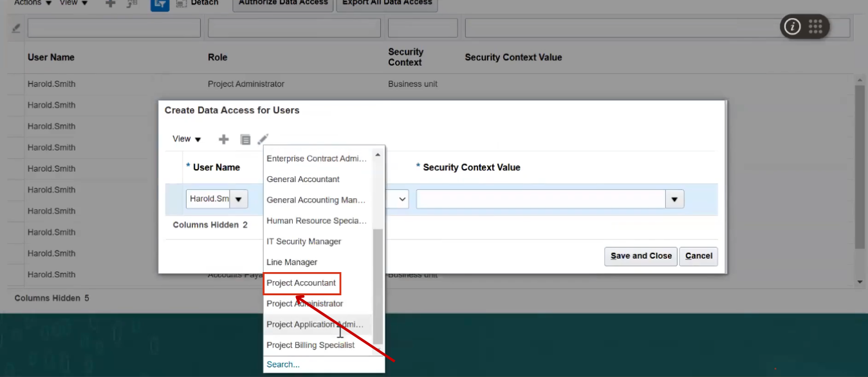This screenshot has width=868, height=377.
Task: Select Project Accountant from the role list
Action: (301, 283)
